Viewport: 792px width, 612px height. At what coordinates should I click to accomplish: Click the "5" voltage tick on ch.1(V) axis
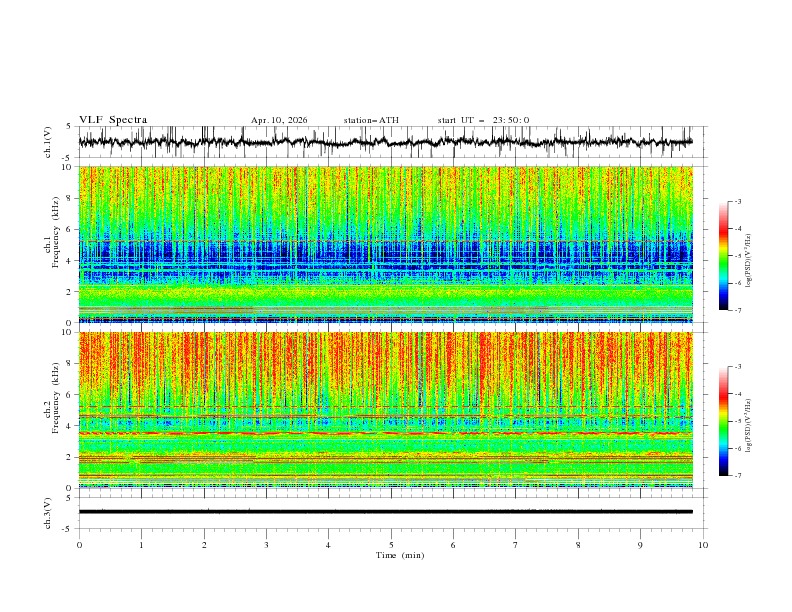click(x=68, y=126)
